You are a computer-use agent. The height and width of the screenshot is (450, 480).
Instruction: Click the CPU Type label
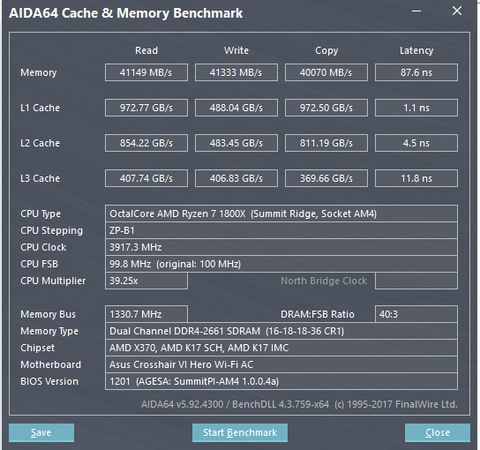[x=41, y=214]
